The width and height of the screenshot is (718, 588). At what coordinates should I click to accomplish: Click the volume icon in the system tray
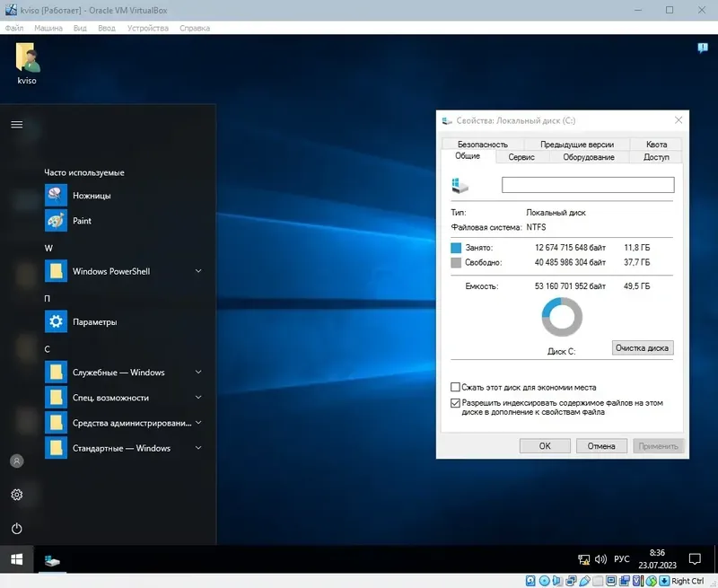[600, 558]
